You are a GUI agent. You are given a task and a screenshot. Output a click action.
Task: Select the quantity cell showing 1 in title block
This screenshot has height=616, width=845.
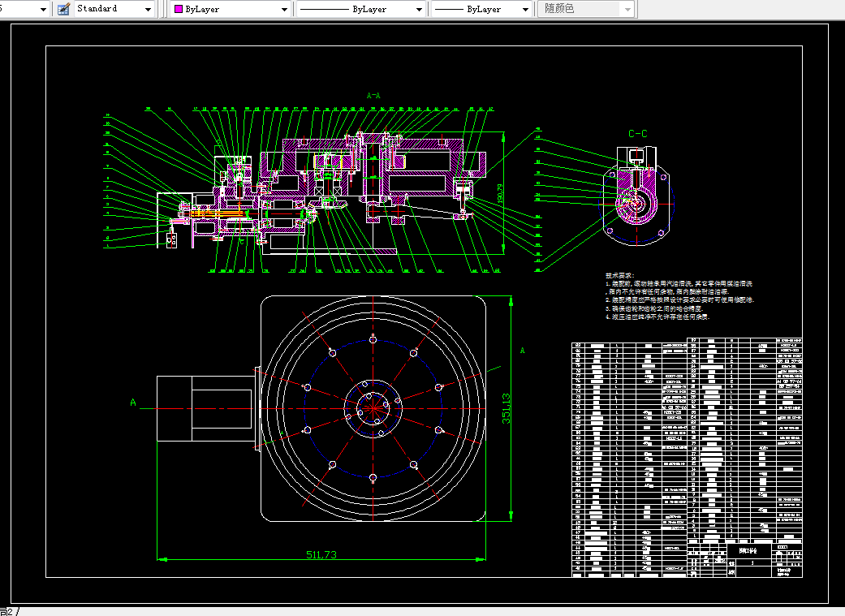click(752, 563)
